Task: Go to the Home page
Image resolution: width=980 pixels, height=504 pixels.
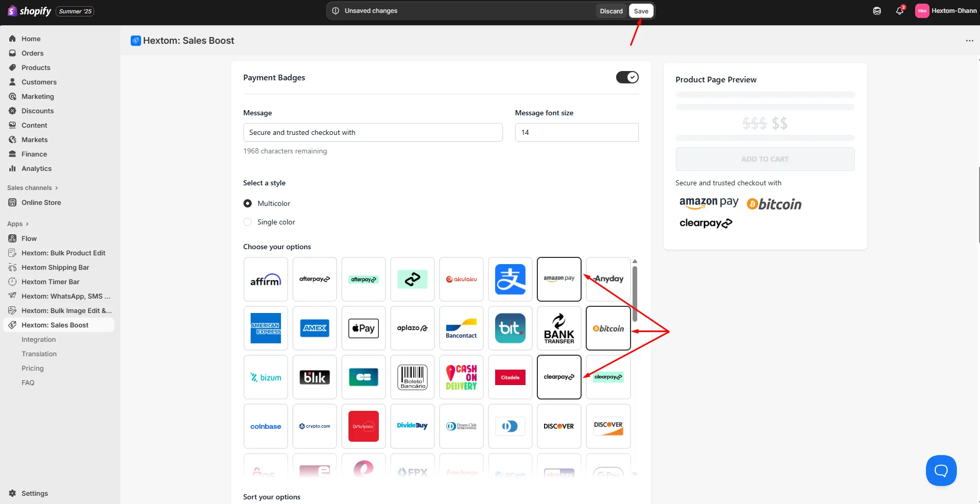Action: [31, 39]
